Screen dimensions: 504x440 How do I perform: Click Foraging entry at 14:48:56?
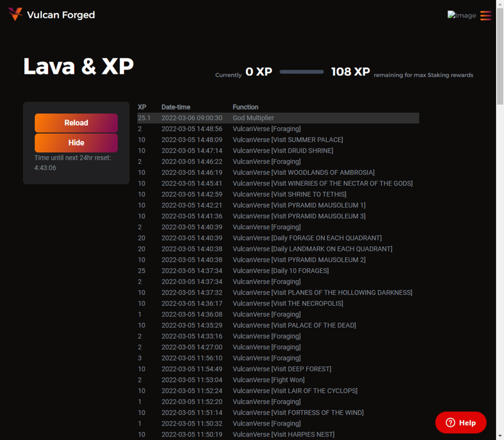click(x=267, y=129)
